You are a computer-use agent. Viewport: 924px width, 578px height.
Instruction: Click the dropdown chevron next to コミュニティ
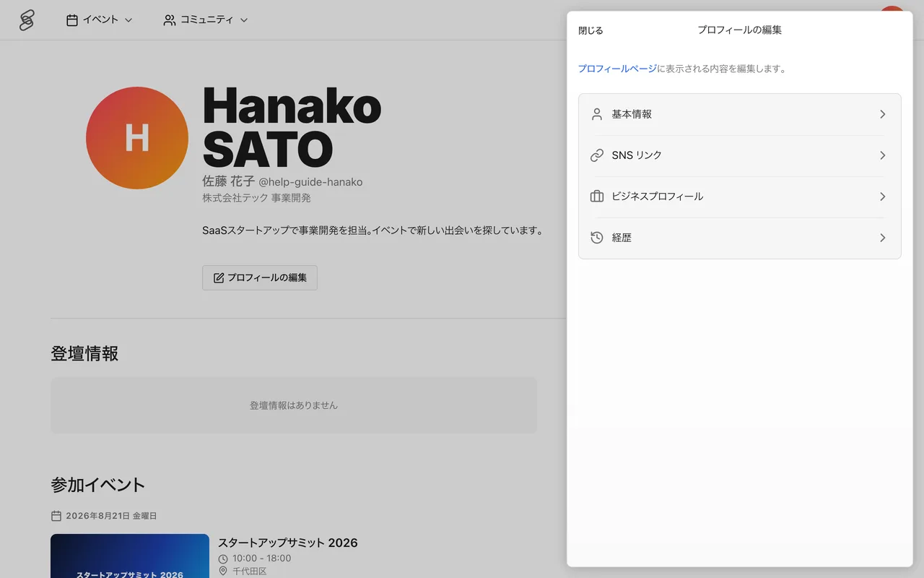[x=244, y=20]
